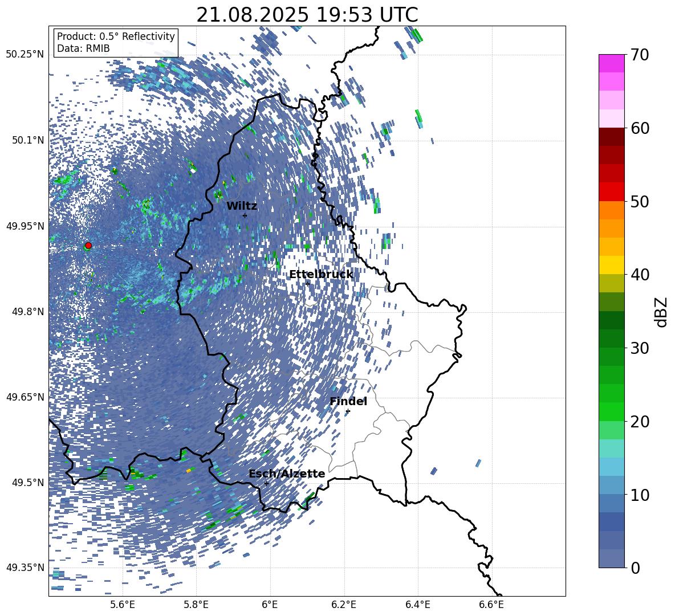The height and width of the screenshot is (616, 675).
Task: Click the 49.35°N latitude label
Action: [x=25, y=568]
